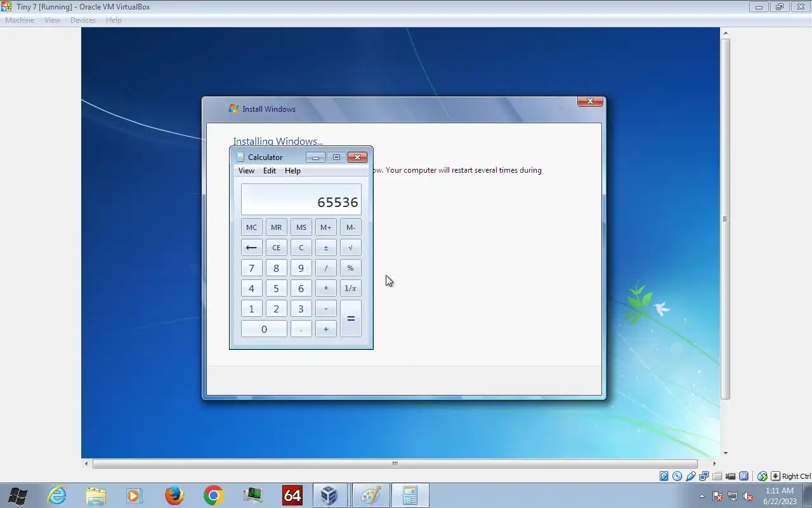Open the system monitor taskbar icon

[252, 495]
